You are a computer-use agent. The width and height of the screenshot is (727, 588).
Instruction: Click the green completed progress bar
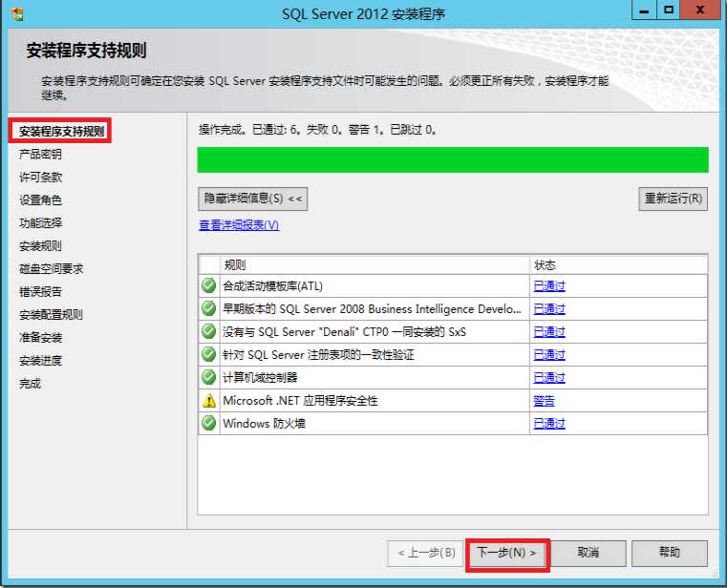[x=453, y=159]
